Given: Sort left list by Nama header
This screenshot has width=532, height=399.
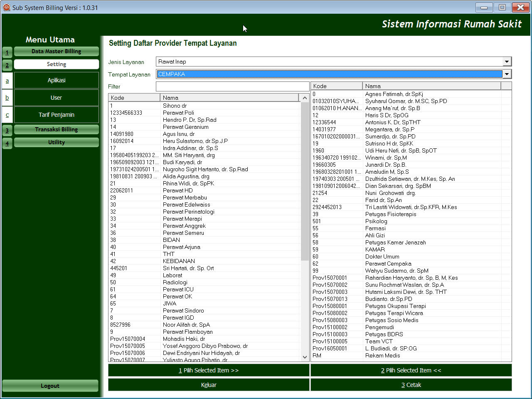Looking at the screenshot, I should tap(229, 98).
